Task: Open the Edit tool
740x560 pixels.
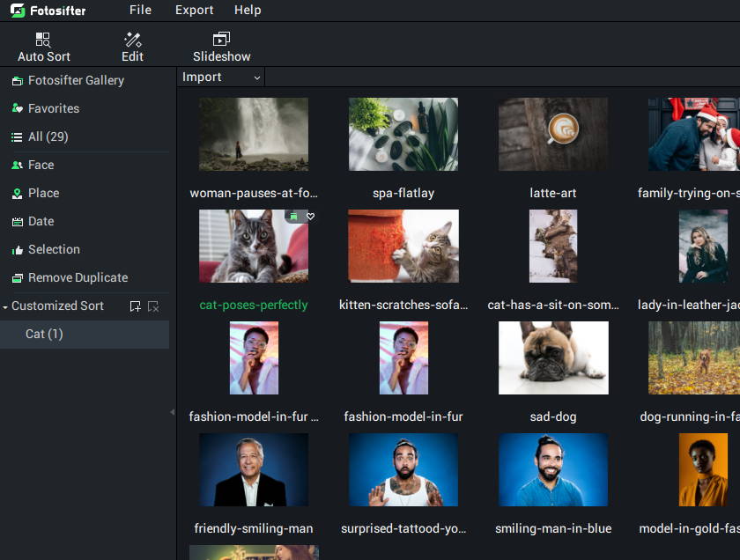Action: pyautogui.click(x=132, y=48)
